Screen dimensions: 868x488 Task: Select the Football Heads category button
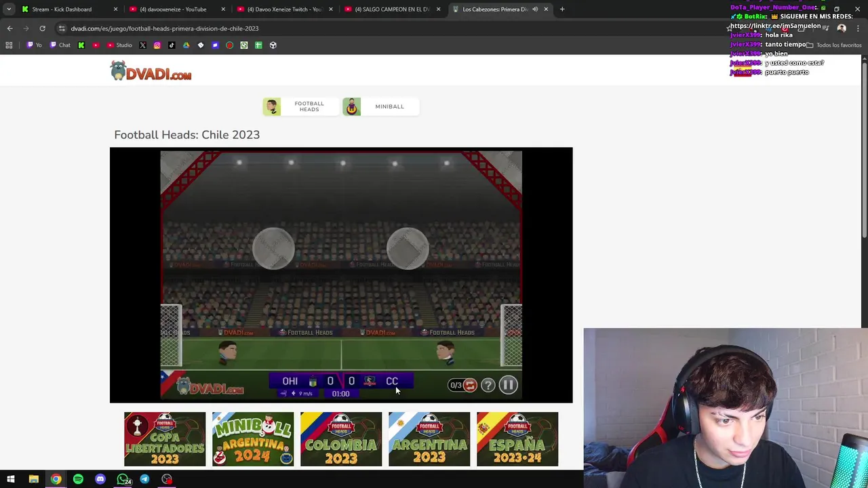(300, 106)
